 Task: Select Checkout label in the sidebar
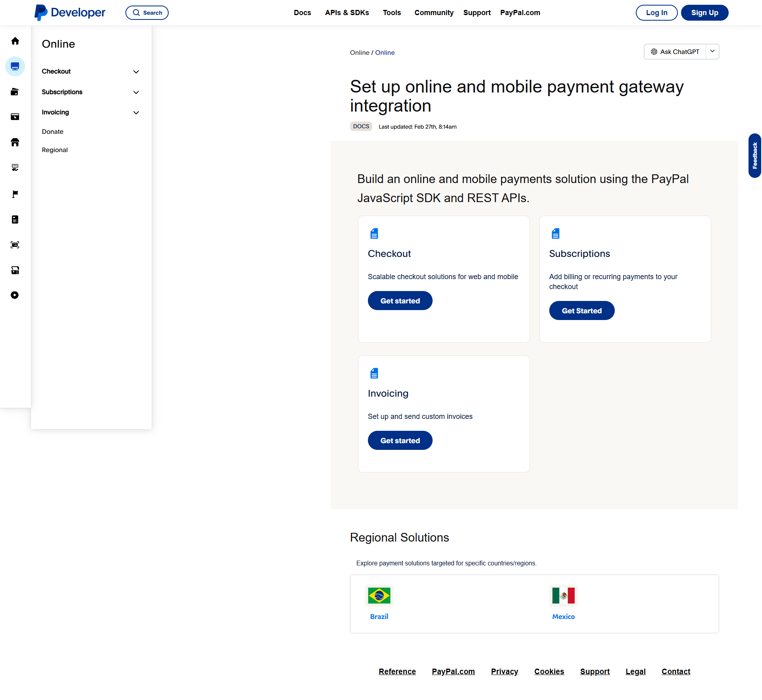point(56,71)
